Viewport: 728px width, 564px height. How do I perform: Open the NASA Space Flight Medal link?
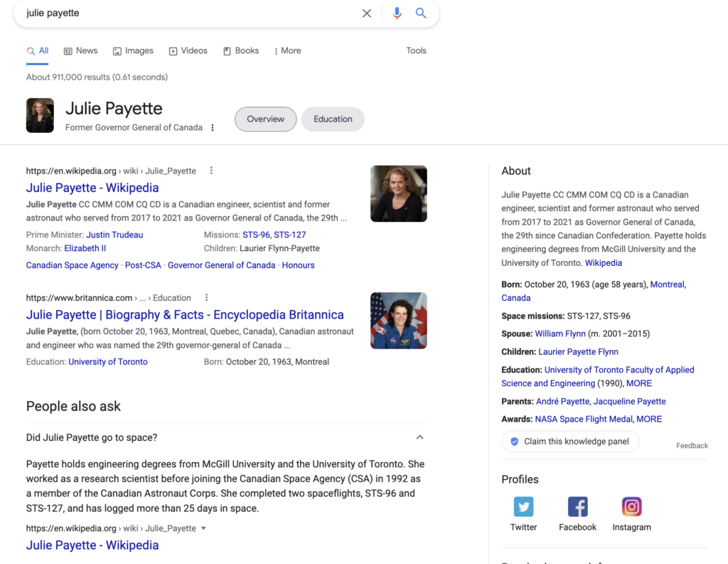click(x=584, y=419)
